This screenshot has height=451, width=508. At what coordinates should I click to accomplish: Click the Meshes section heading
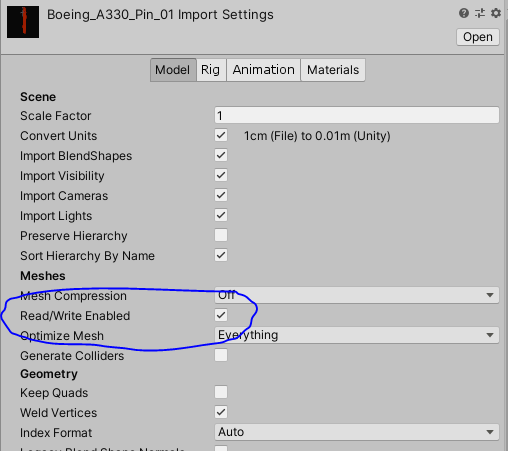click(x=43, y=276)
